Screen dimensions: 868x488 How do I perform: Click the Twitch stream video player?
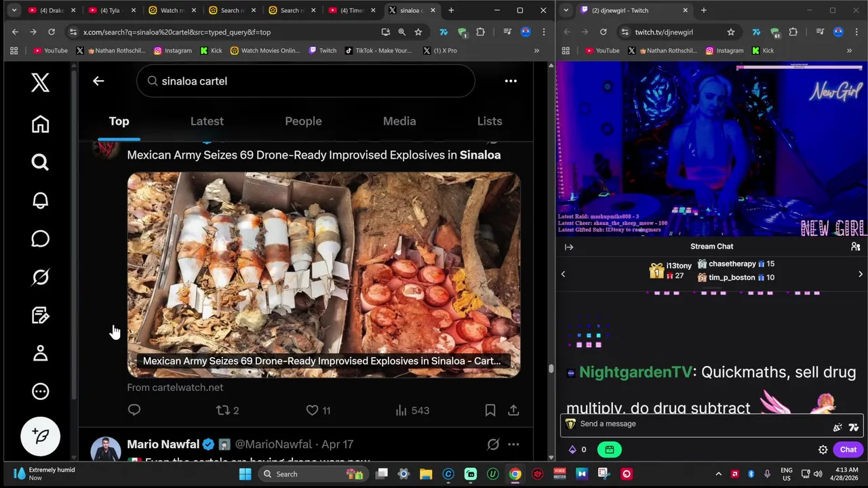click(x=711, y=148)
